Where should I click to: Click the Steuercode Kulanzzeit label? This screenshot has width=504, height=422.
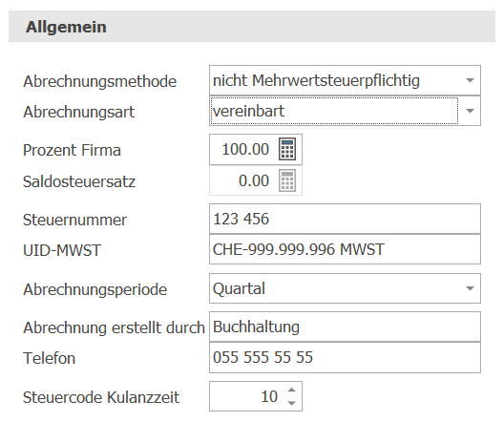101,397
